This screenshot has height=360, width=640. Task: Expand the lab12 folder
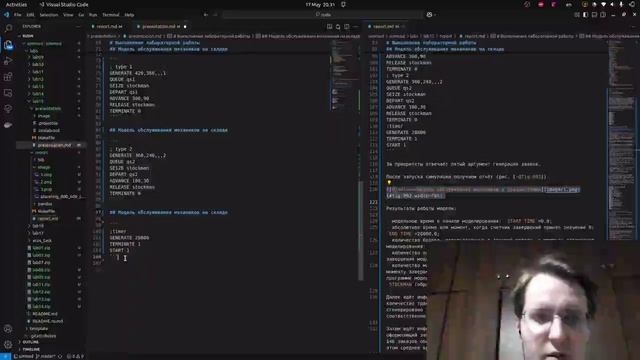coord(38,79)
